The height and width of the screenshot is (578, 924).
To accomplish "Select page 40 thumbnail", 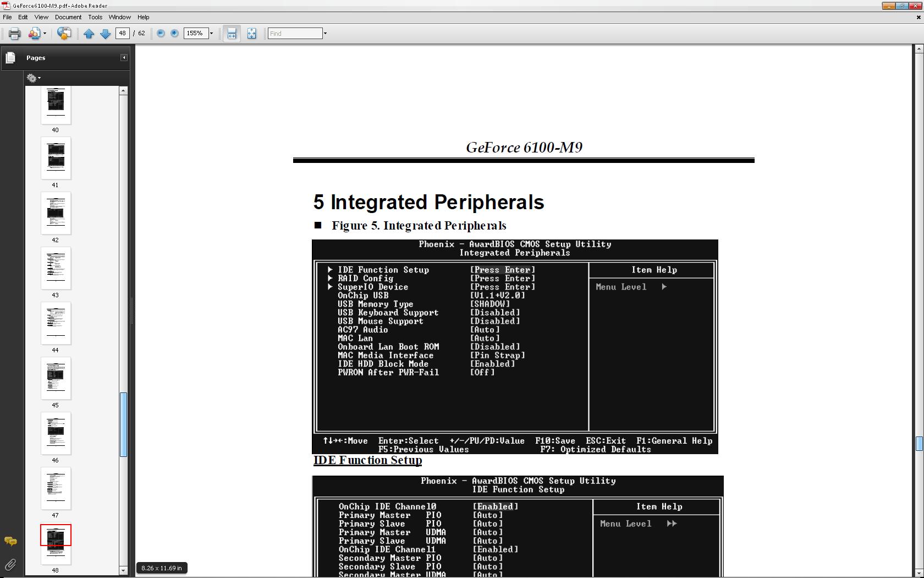I will coord(56,106).
